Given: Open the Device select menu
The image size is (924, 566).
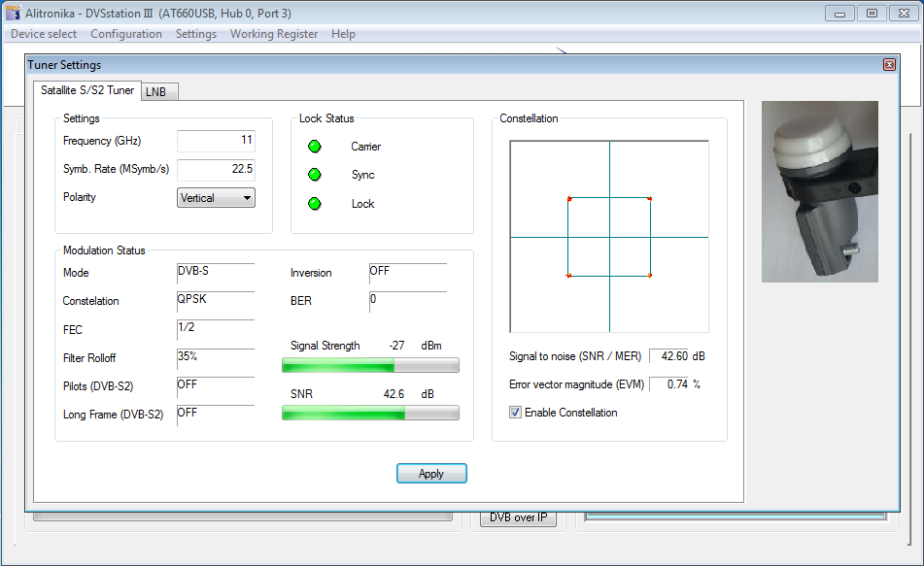Looking at the screenshot, I should coord(43,34).
